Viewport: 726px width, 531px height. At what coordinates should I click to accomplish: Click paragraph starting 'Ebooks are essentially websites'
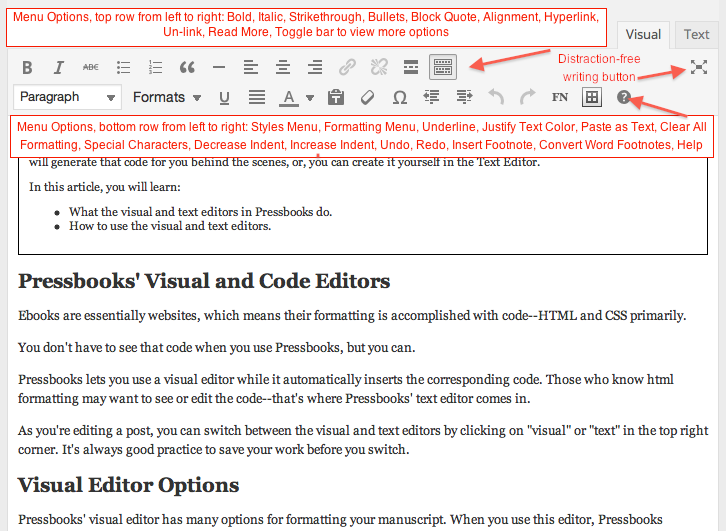click(352, 316)
